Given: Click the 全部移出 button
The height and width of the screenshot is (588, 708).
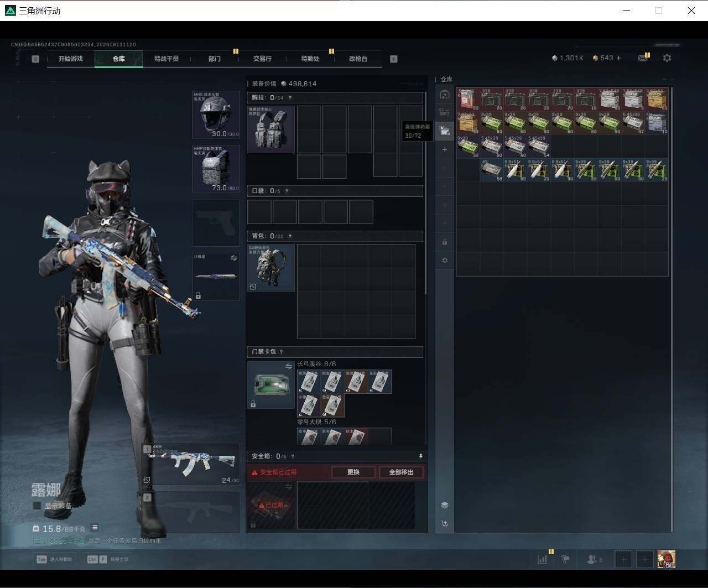Looking at the screenshot, I should (x=401, y=472).
